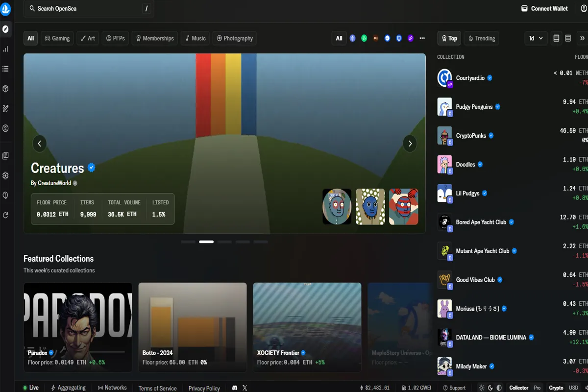Click the Live status indicator

tap(30, 388)
